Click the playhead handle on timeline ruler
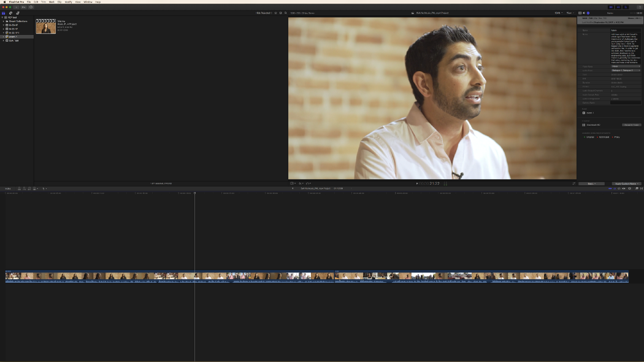The height and width of the screenshot is (362, 644). [194, 193]
